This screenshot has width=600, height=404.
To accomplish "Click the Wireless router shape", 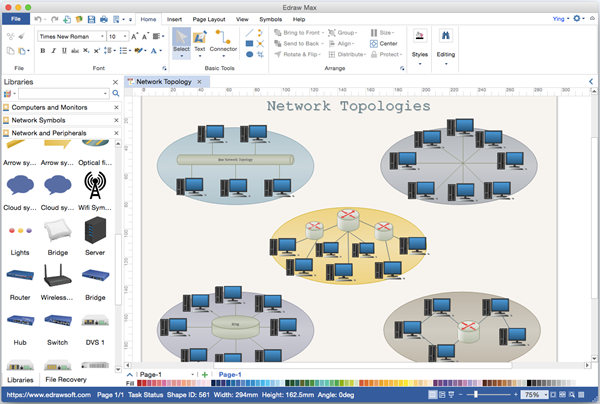I will pos(57,277).
